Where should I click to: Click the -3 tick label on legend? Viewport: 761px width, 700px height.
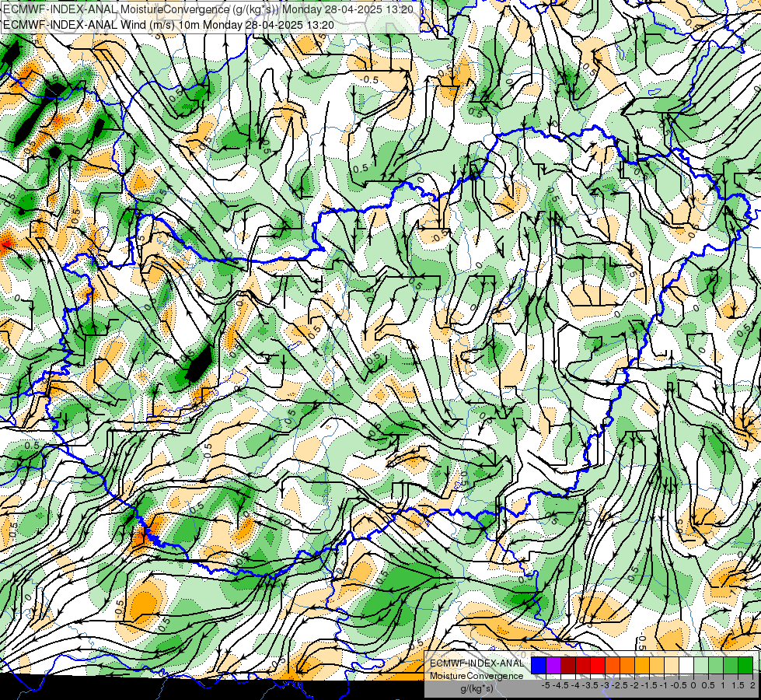tap(605, 685)
